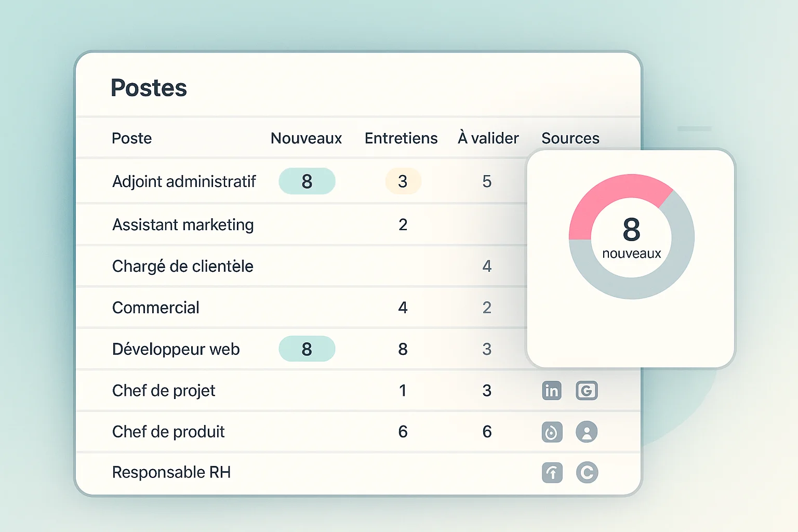The width and height of the screenshot is (798, 532).
Task: Click the LinkedIn source icon for Chef de projet
Action: click(552, 390)
